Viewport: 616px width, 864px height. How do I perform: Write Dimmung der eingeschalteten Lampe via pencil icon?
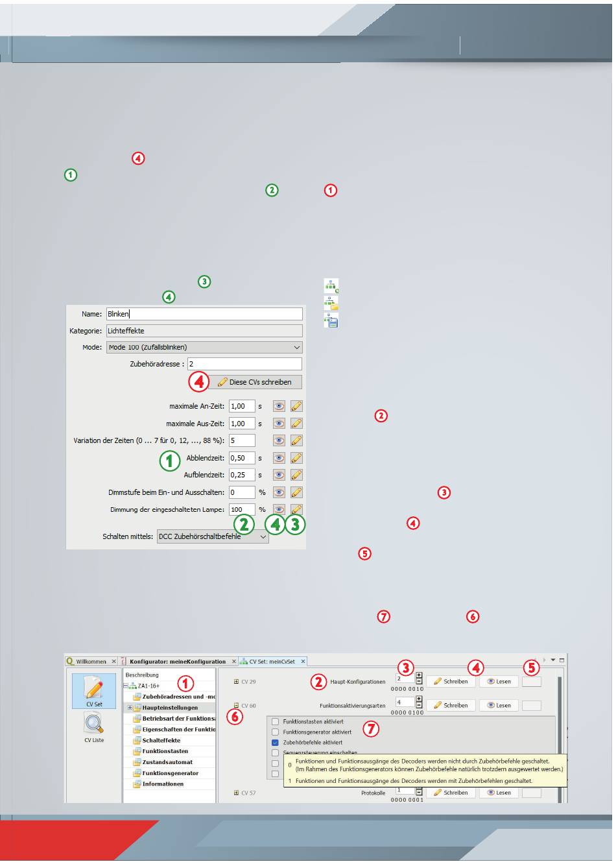pyautogui.click(x=296, y=509)
